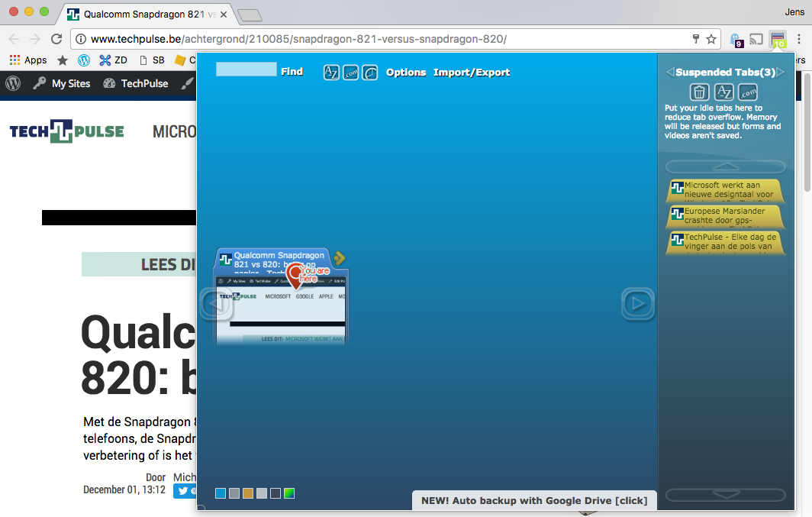Screen dimensions: 812x517
Task: Click the leaf icon beside Options
Action: pos(369,73)
